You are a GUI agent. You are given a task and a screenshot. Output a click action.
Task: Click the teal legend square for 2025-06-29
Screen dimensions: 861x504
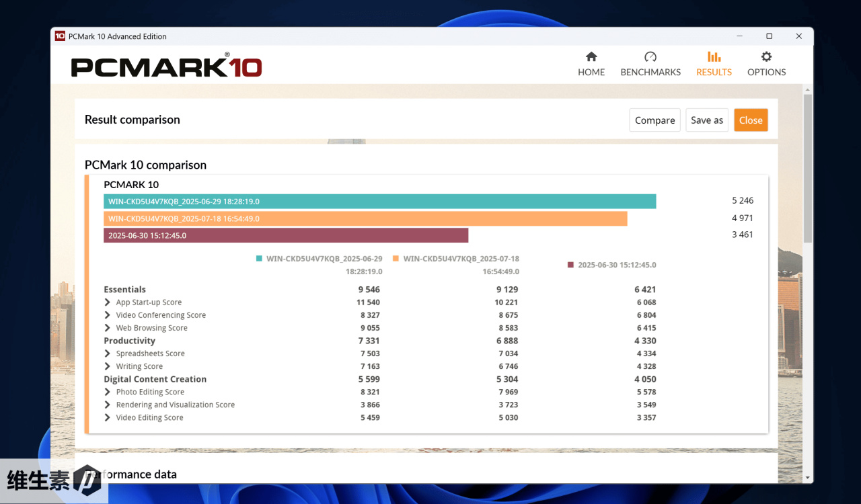[259, 259]
